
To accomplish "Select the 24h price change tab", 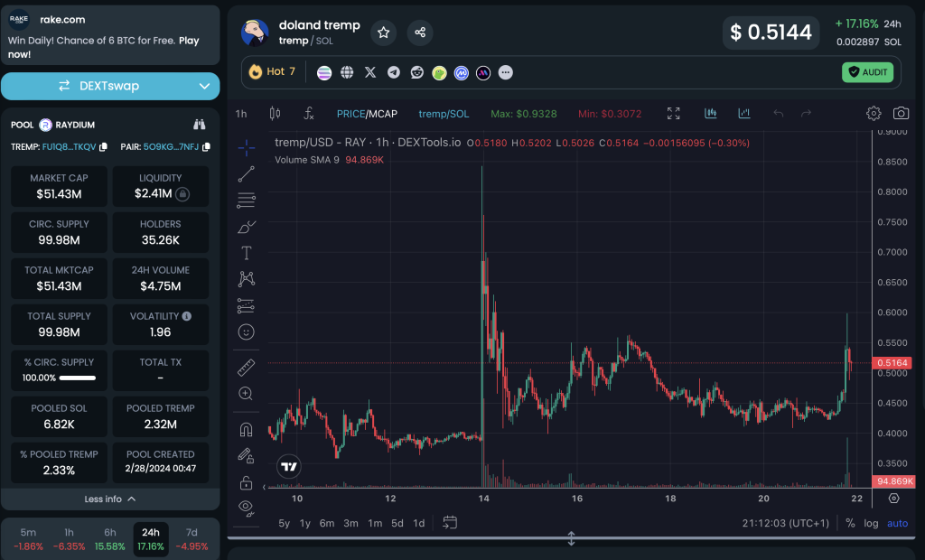I will 151,539.
